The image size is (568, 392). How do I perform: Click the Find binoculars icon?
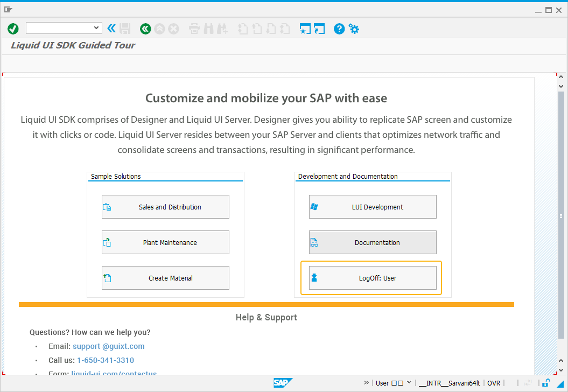pos(209,29)
